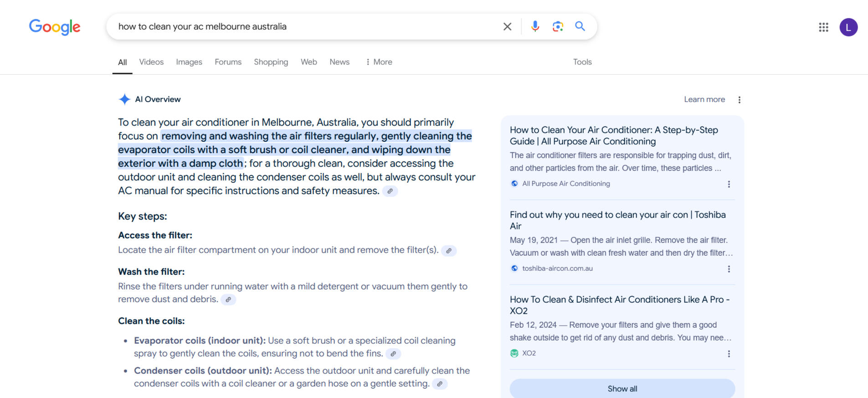Click the blue search magnifier icon

[580, 26]
